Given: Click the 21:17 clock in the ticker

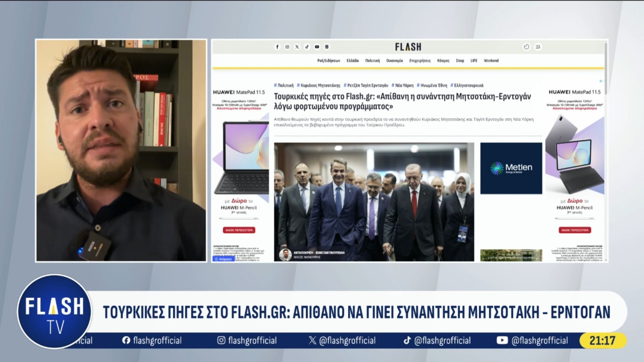Looking at the screenshot, I should coord(603,341).
